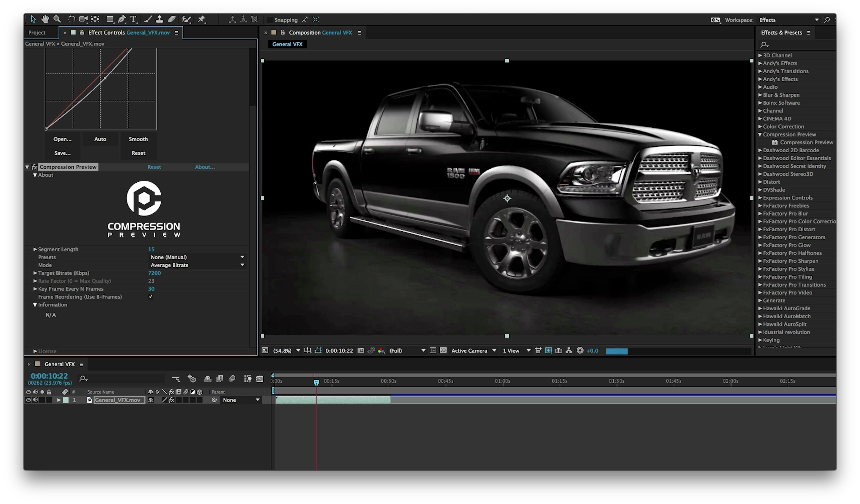Toggle the effects switch on General_VFX.mov
Viewport: 860px width, 504px height.
171,400
